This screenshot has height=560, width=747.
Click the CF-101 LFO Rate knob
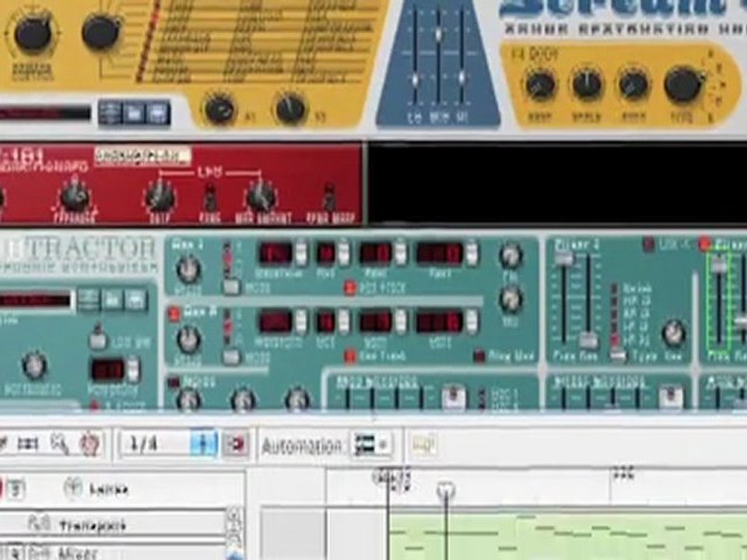point(160,197)
